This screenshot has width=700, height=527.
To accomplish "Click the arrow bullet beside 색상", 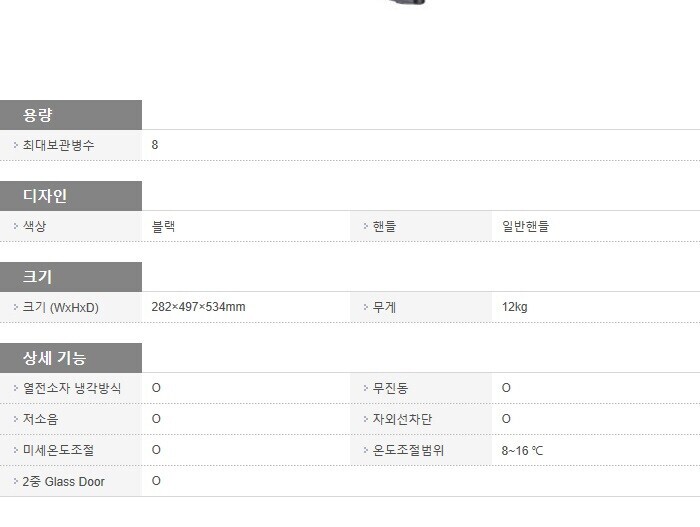I will click(16, 226).
